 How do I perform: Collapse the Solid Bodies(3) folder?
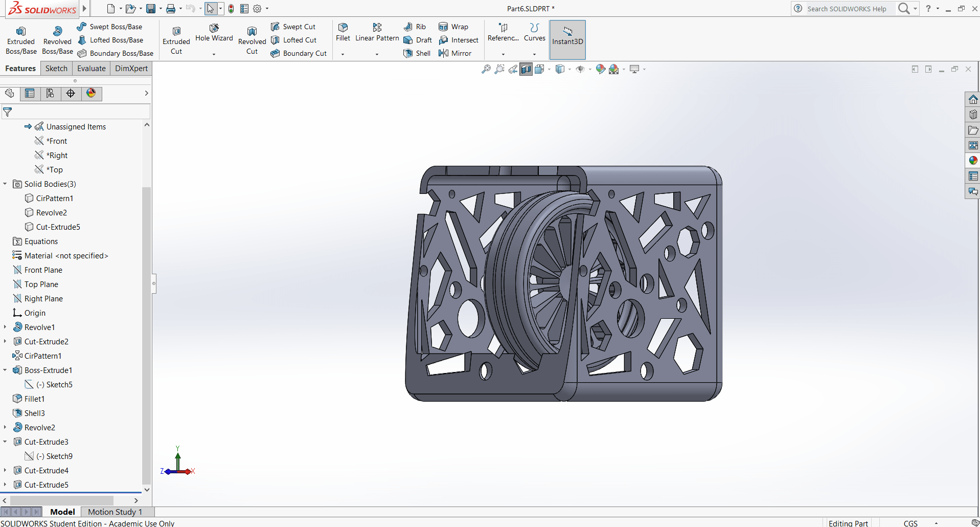tap(5, 184)
